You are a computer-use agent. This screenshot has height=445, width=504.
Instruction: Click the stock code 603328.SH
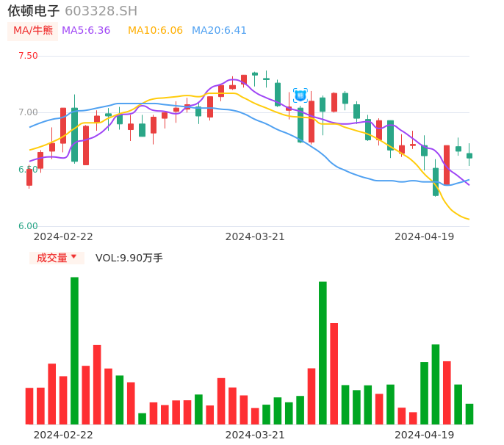[x=101, y=11]
